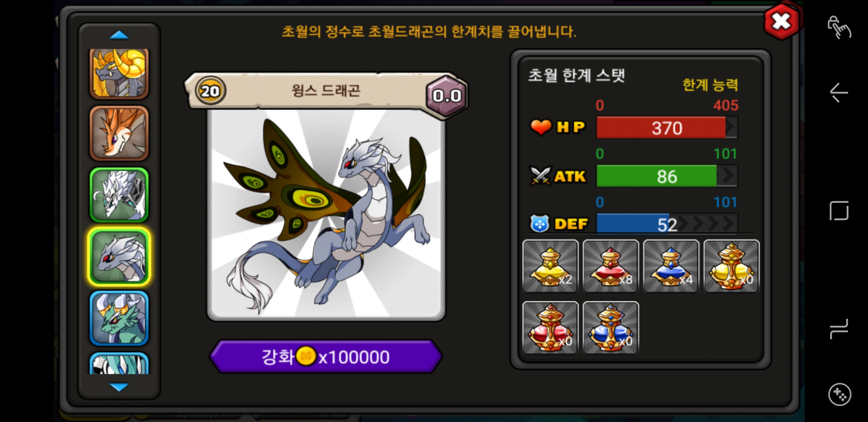
Task: Choose the golden-horned dragon portrait
Action: click(x=119, y=73)
